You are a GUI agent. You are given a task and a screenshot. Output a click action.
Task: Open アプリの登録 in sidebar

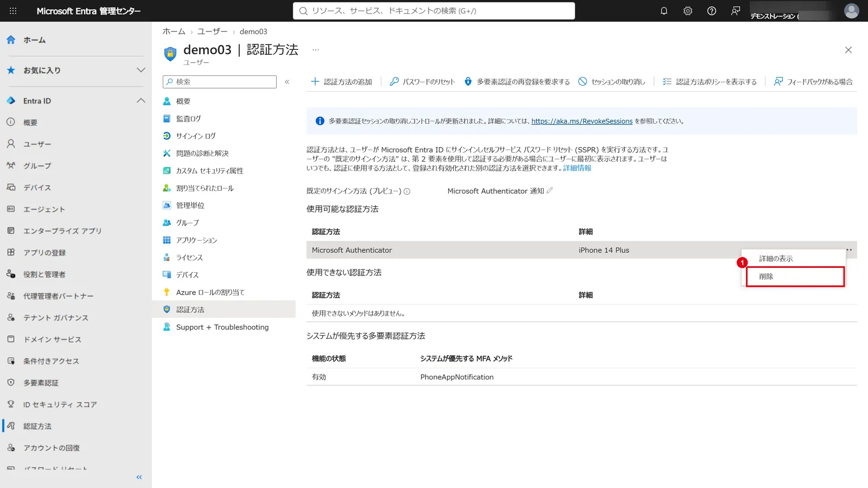[x=44, y=253]
